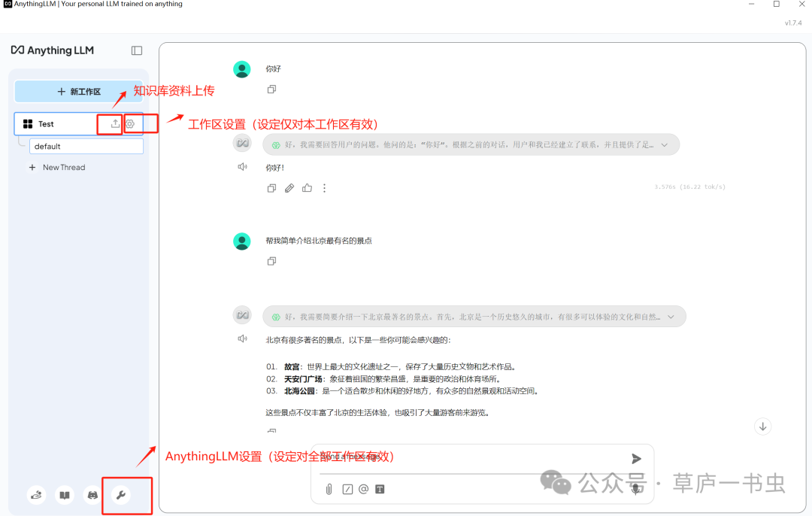Click the message 帮我简单介绍北京最有名的景点
The image size is (812, 516).
pos(319,241)
